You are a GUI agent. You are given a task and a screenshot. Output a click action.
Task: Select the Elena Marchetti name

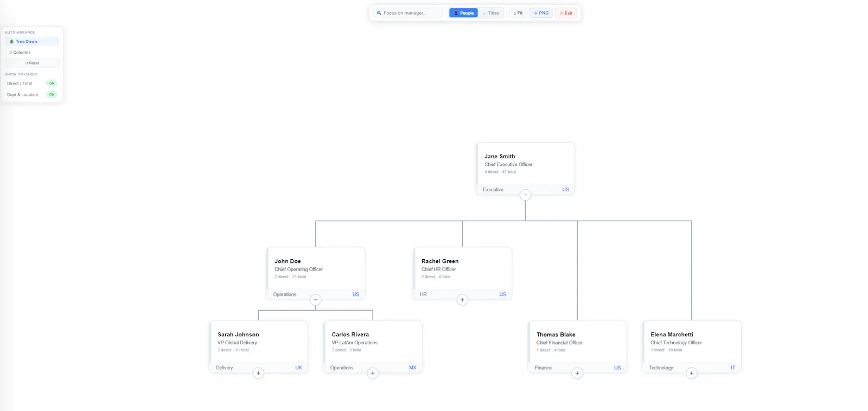672,335
